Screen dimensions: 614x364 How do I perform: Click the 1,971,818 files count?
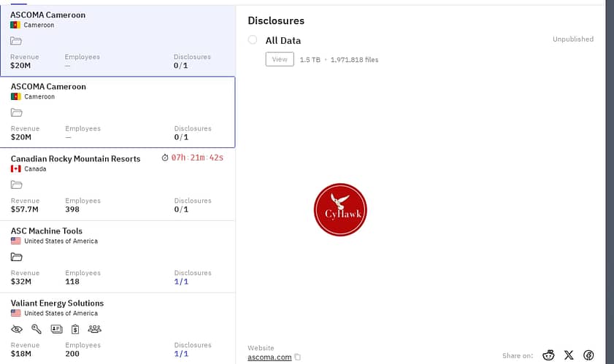click(x=354, y=60)
